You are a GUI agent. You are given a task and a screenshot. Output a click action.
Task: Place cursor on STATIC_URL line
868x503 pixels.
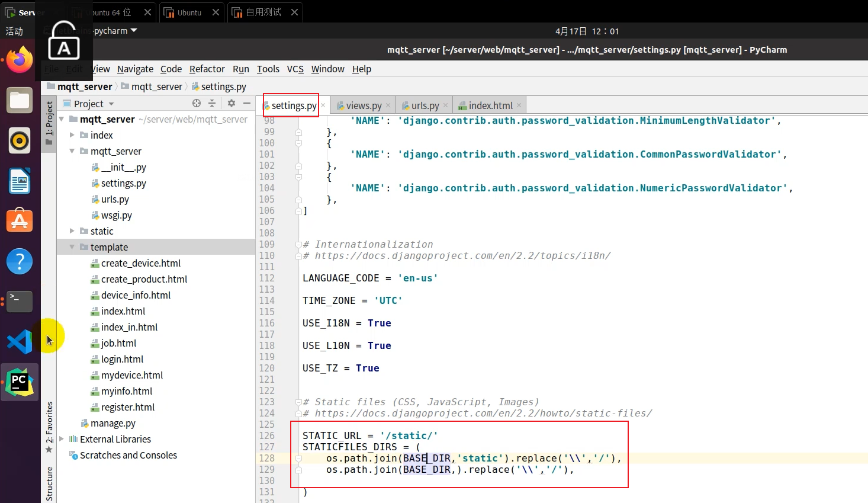coord(370,435)
